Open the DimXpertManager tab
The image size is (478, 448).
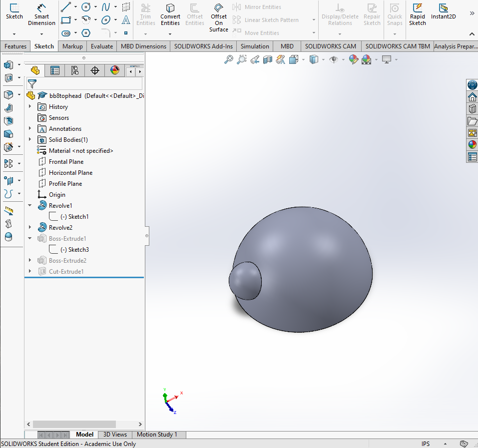[95, 70]
